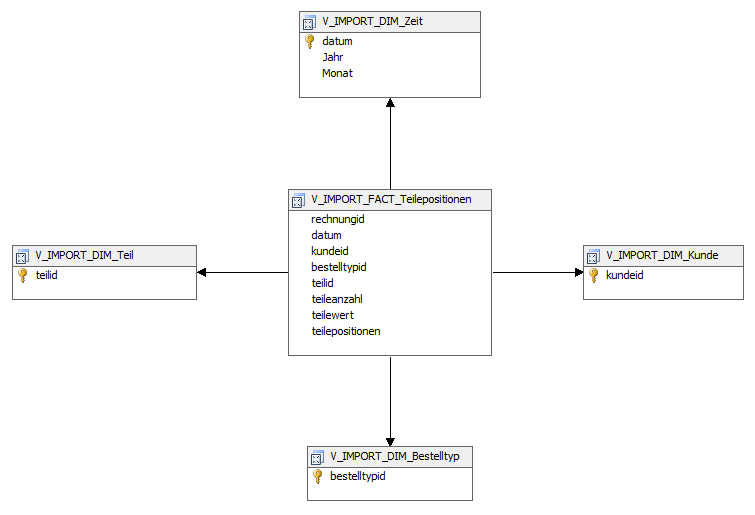Select the Monat column in DIM_Zeit
Image resolution: width=755 pixels, height=515 pixels.
point(337,73)
